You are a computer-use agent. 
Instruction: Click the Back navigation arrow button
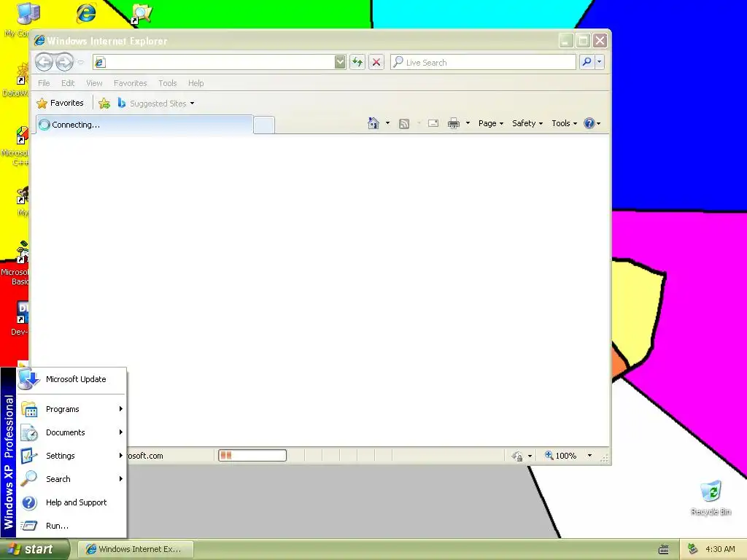tap(44, 62)
